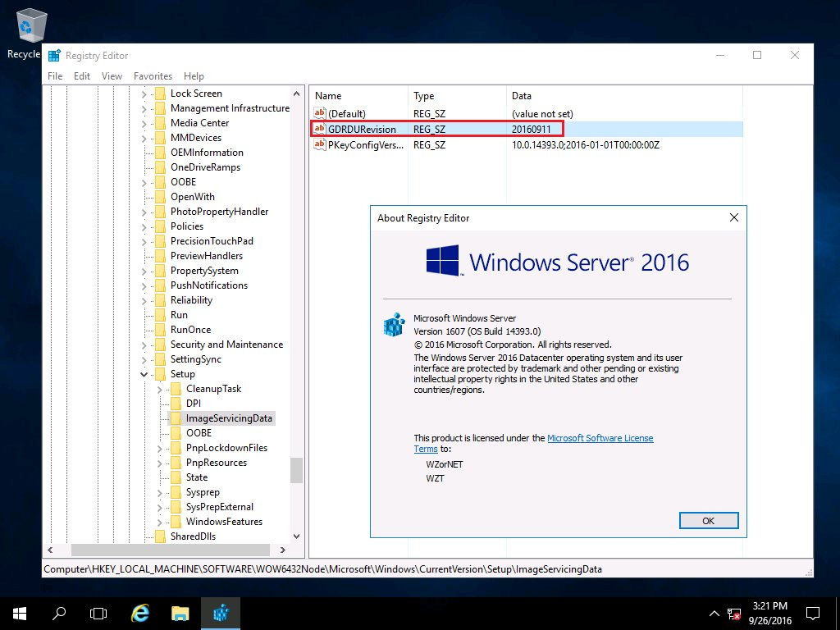The width and height of the screenshot is (840, 630).
Task: Click tree vertical scrollbar up arrow
Action: pyautogui.click(x=296, y=94)
